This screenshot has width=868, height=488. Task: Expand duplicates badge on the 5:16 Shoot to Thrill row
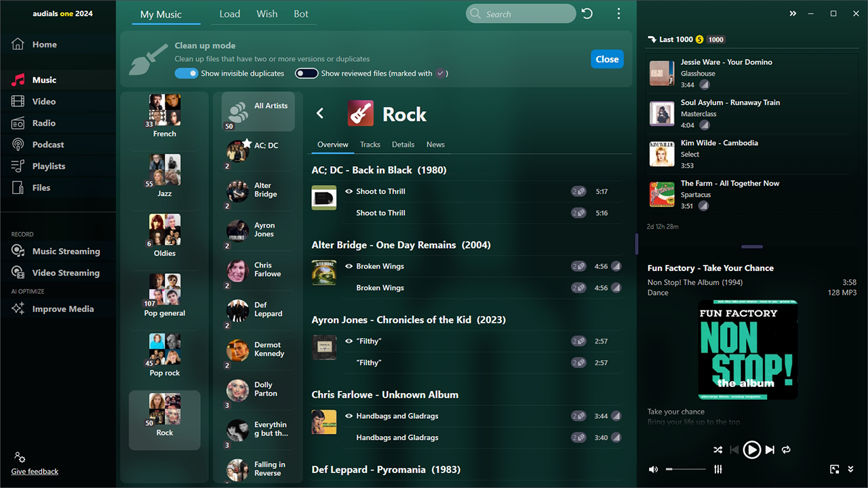(x=578, y=213)
